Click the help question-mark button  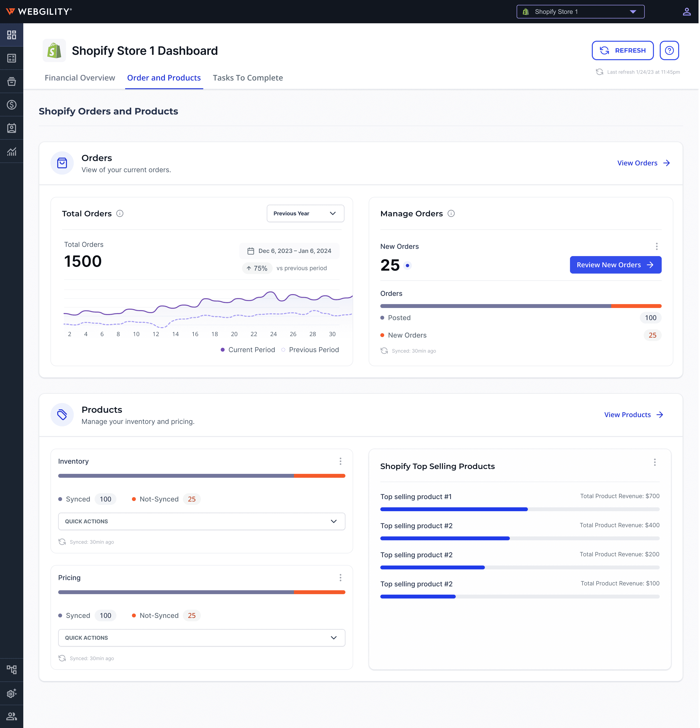coord(669,50)
